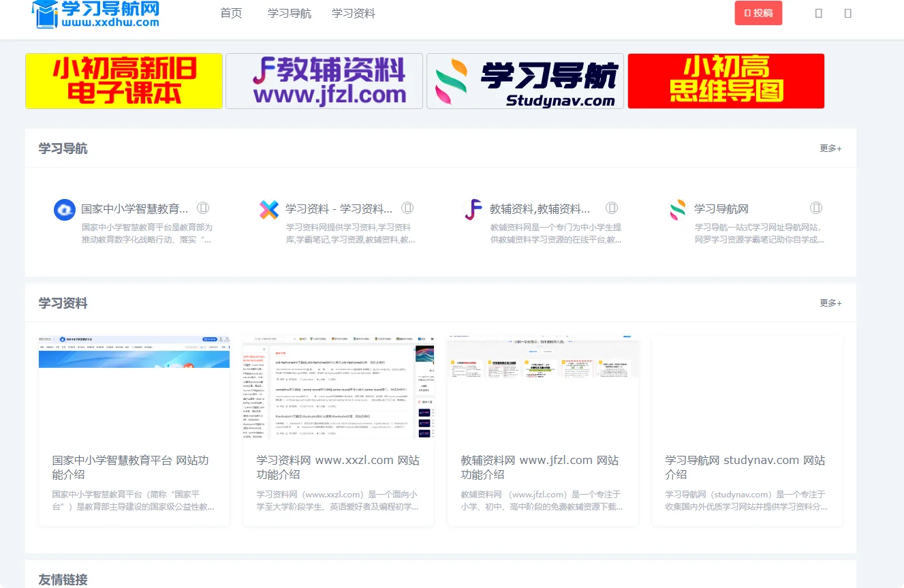Open the user icon at top right
The image size is (904, 588).
tap(848, 12)
